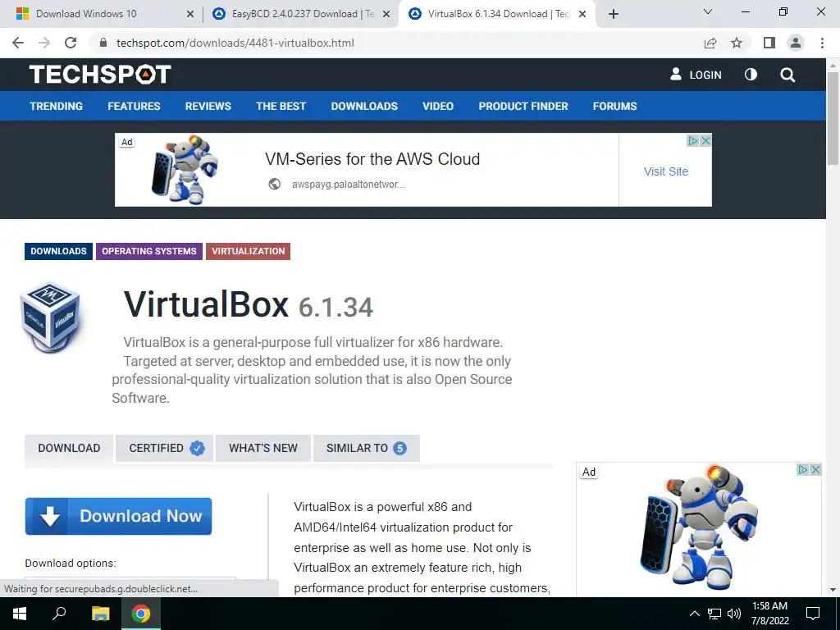The height and width of the screenshot is (630, 840).
Task: Click AdChoices icon on top ad
Action: 693,140
